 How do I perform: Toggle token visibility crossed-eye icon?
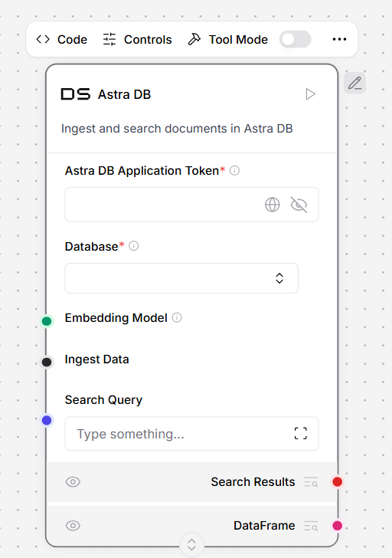pos(299,205)
